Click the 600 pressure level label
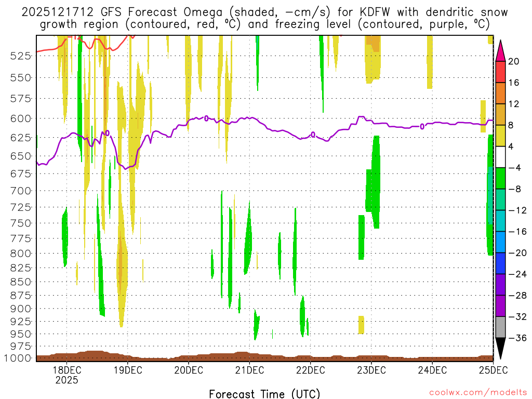 (21, 119)
